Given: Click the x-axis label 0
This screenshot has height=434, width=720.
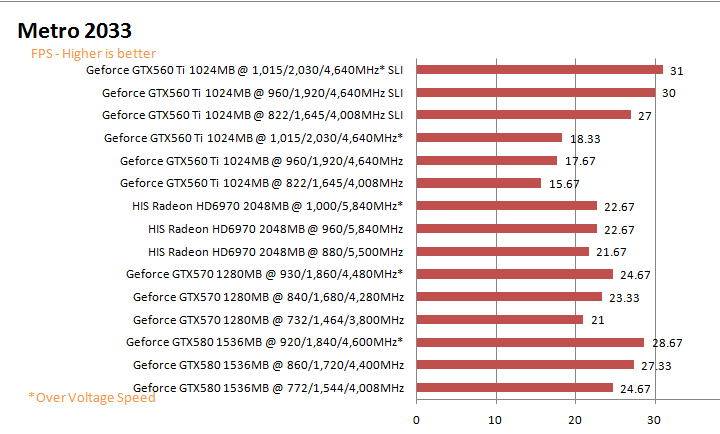Looking at the screenshot, I should (416, 420).
